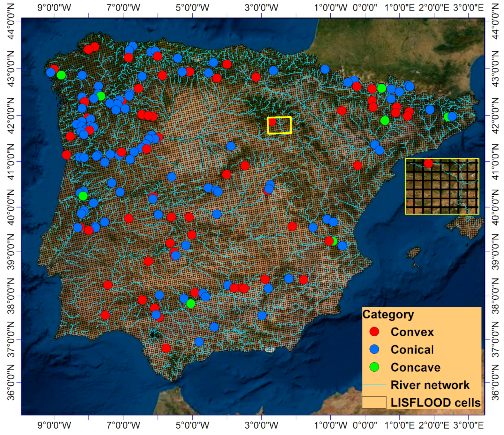
Task: Select the southernmost blue Conical marker
Action: 199,342
